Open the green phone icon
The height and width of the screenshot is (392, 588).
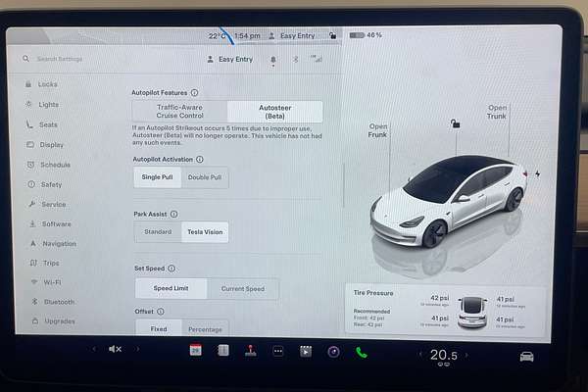pos(362,353)
